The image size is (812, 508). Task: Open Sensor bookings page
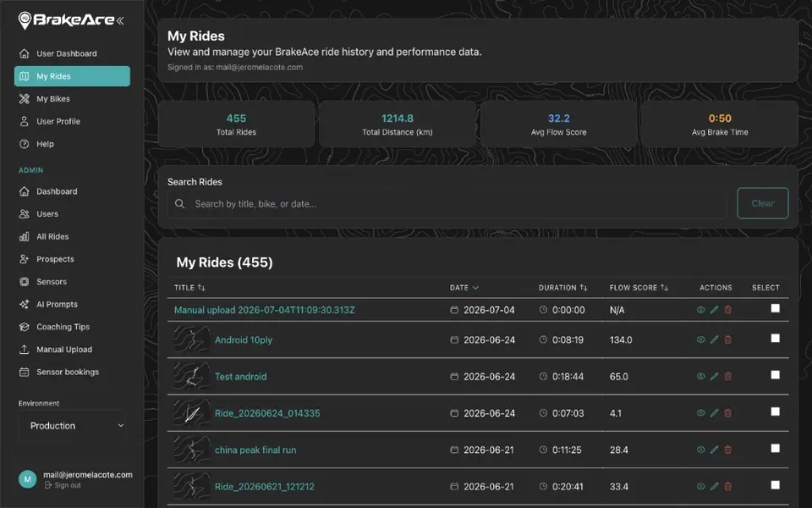72,372
